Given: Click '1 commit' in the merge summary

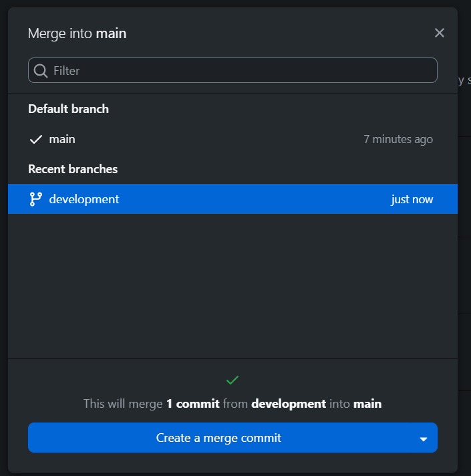Looking at the screenshot, I should (193, 404).
